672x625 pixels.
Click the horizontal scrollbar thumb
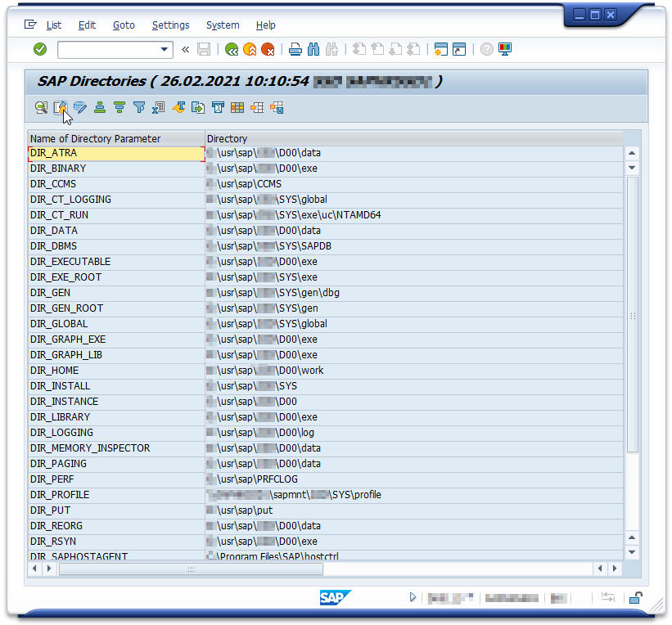tap(192, 569)
